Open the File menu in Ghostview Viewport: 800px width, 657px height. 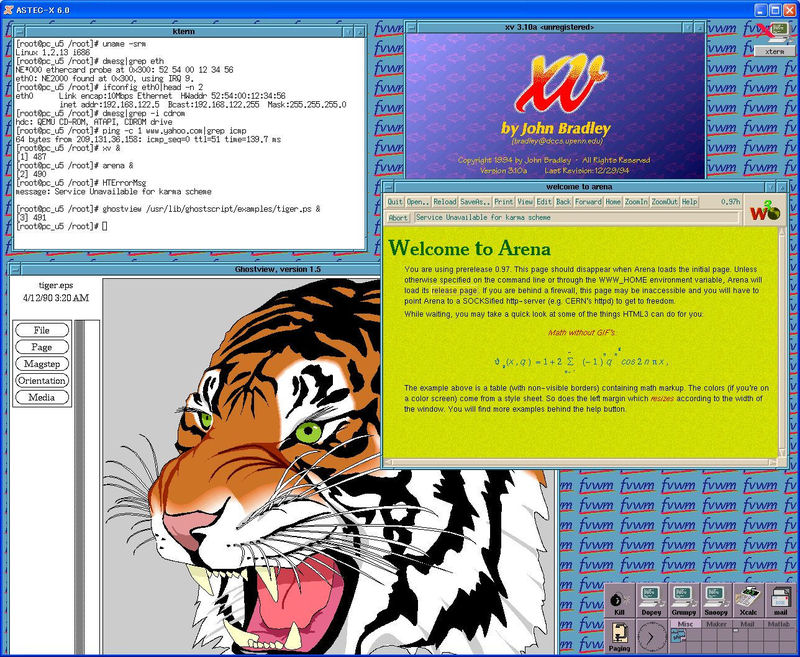pyautogui.click(x=42, y=330)
